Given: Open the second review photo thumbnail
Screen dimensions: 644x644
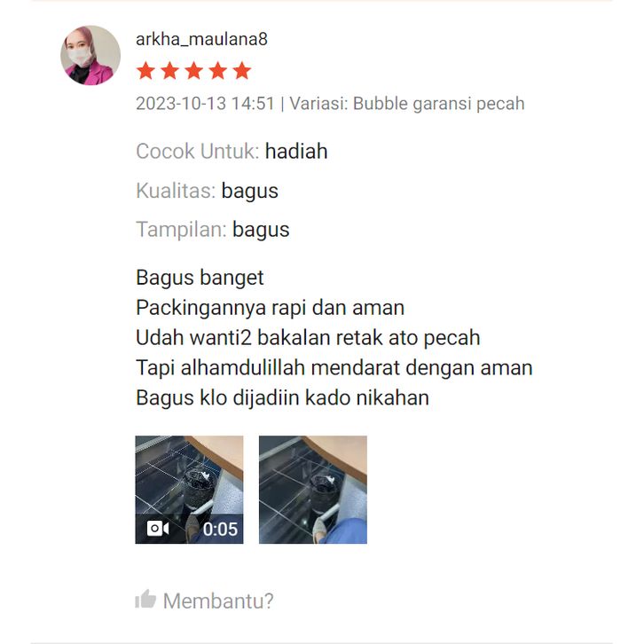Looking at the screenshot, I should tap(313, 490).
